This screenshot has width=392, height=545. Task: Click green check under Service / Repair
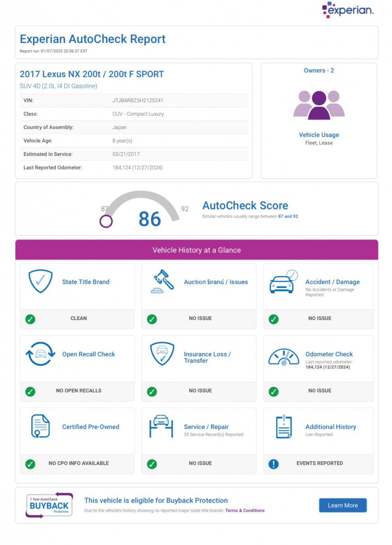click(152, 464)
